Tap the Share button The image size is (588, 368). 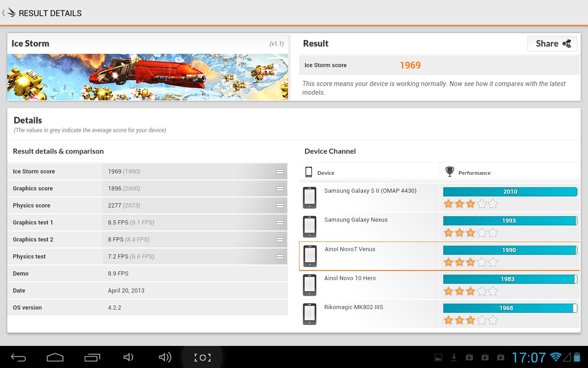click(x=552, y=44)
